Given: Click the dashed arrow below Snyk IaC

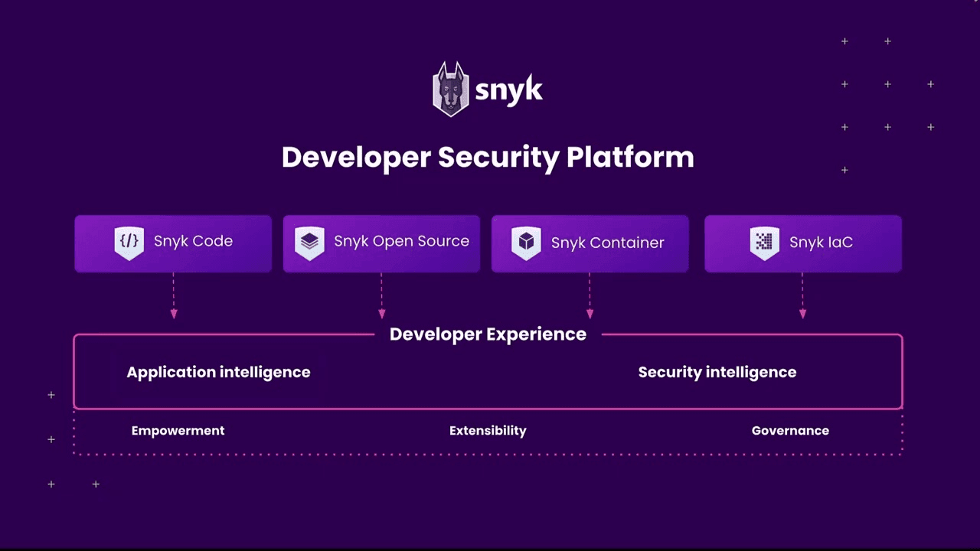Looking at the screenshot, I should [x=802, y=295].
